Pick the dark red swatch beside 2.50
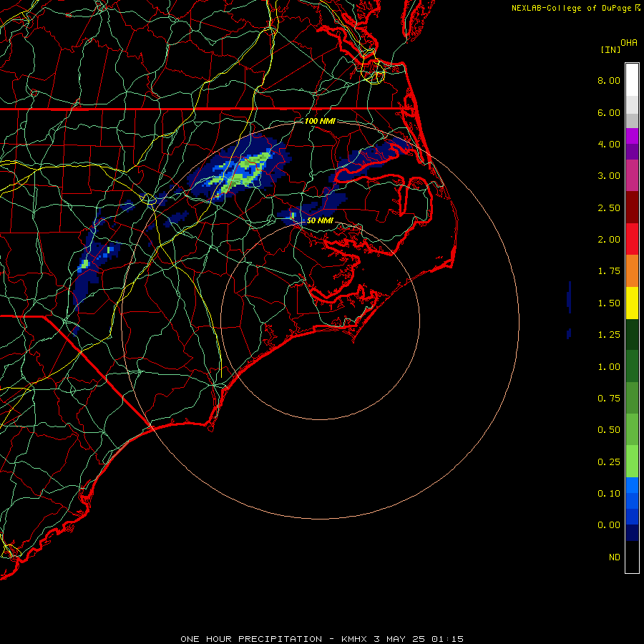Viewport: 644px width, 644px height. click(632, 208)
